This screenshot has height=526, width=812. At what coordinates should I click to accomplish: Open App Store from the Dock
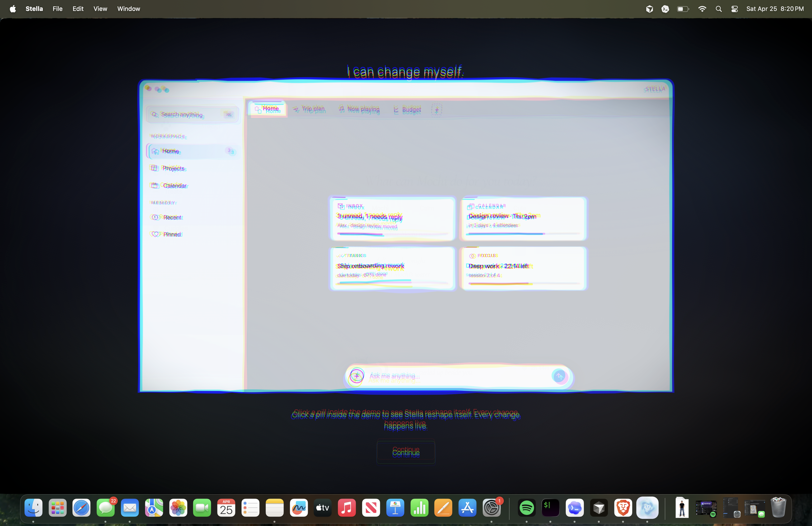pyautogui.click(x=467, y=507)
